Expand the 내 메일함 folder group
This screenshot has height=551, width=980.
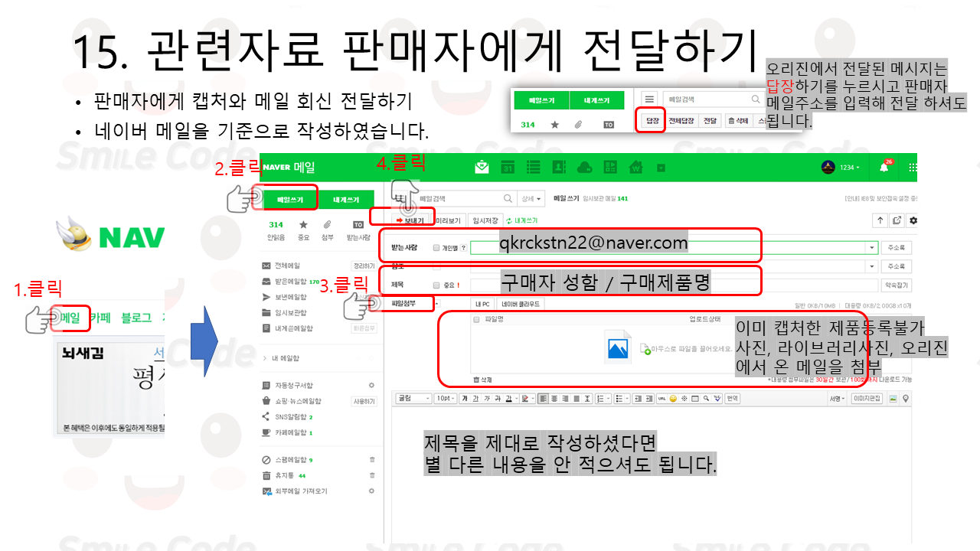(265, 357)
